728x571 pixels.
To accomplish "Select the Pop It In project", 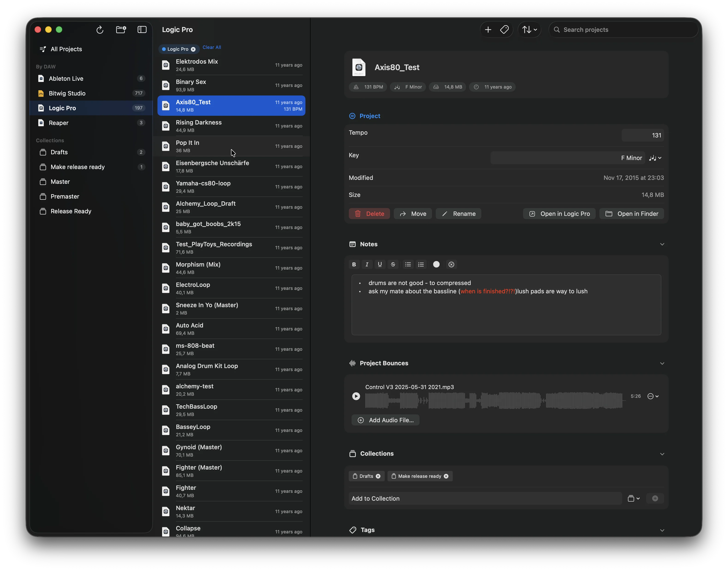I will pyautogui.click(x=231, y=146).
